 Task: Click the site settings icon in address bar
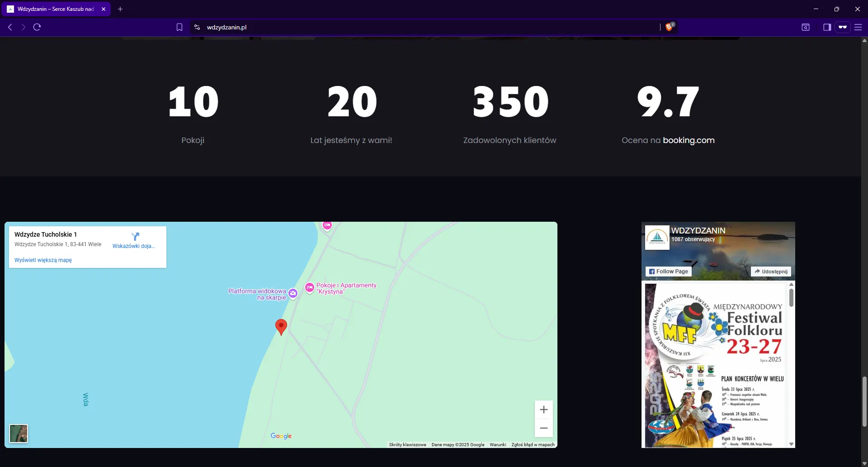(x=197, y=27)
